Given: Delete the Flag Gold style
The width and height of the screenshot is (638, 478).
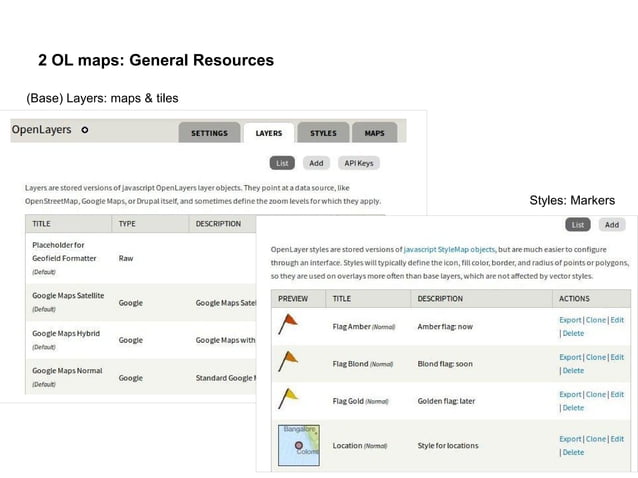Looking at the screenshot, I should pos(573,408).
